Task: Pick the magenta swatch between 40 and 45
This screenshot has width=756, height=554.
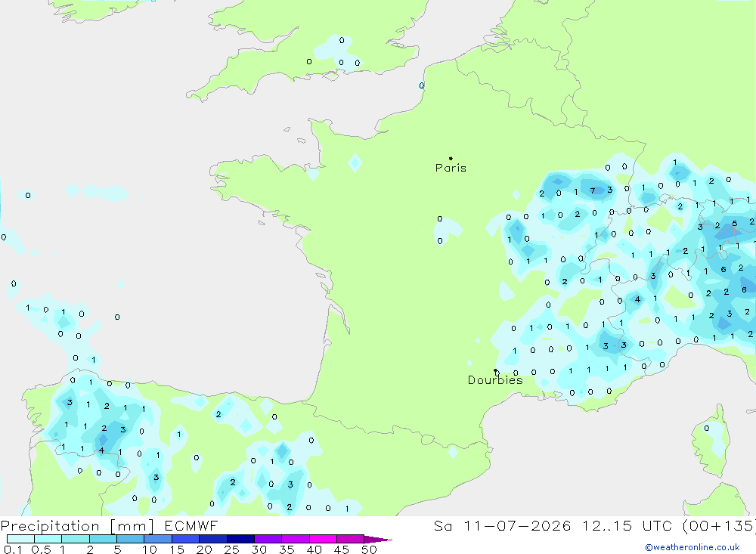Action: coord(323,539)
